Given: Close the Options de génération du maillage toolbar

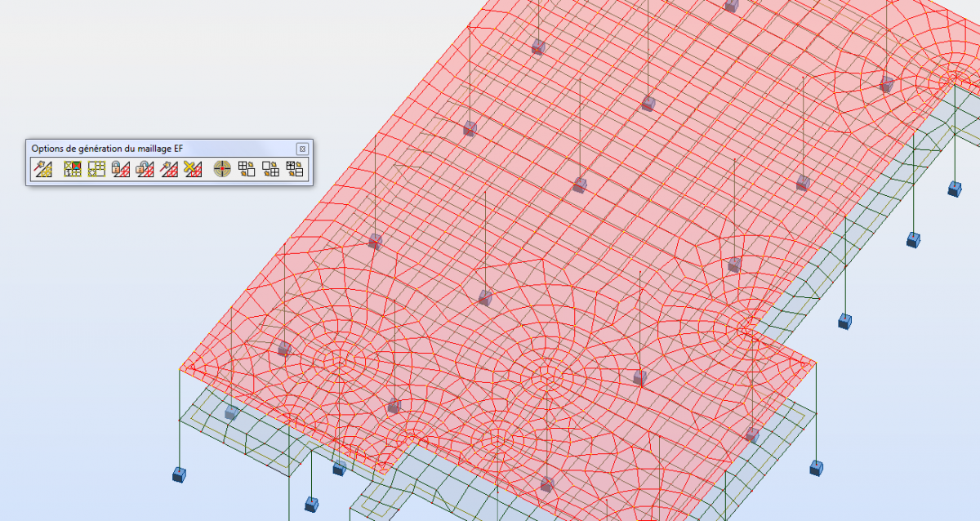Looking at the screenshot, I should [x=302, y=149].
